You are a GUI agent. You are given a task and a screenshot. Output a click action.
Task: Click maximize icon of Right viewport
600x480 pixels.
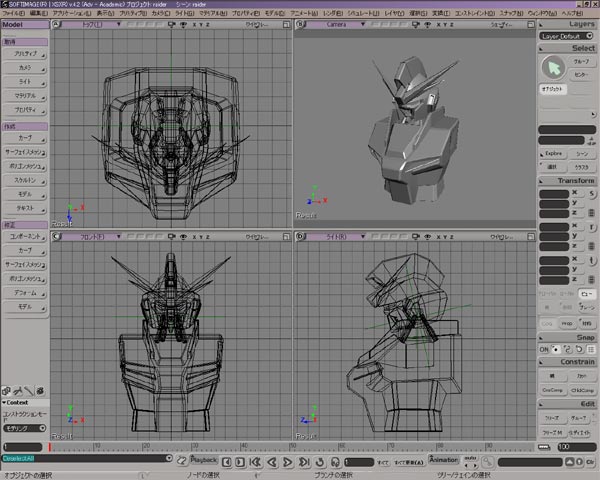[x=531, y=237]
